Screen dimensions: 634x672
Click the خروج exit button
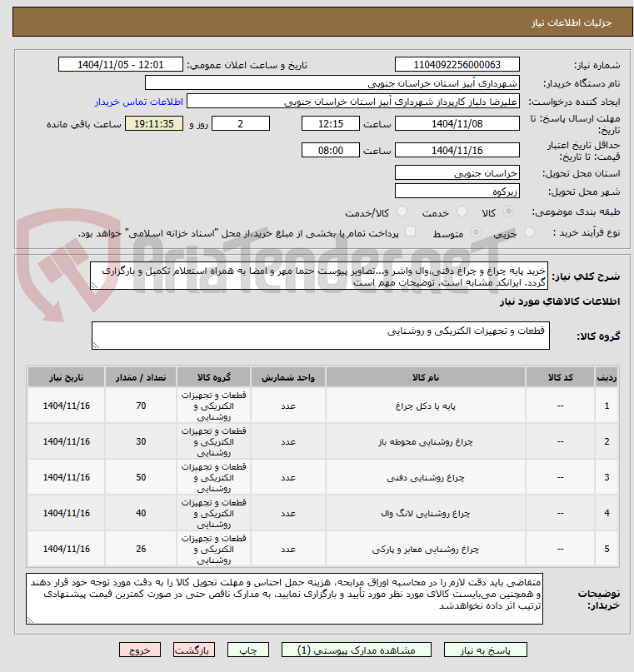(140, 650)
